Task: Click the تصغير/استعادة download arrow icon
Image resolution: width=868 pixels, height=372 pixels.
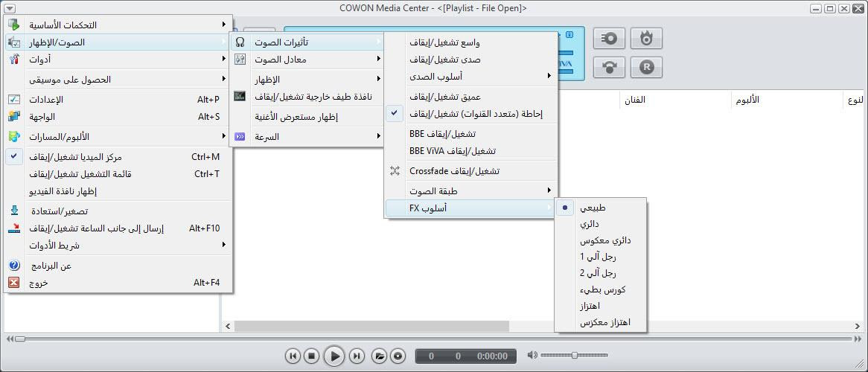Action: [x=14, y=211]
